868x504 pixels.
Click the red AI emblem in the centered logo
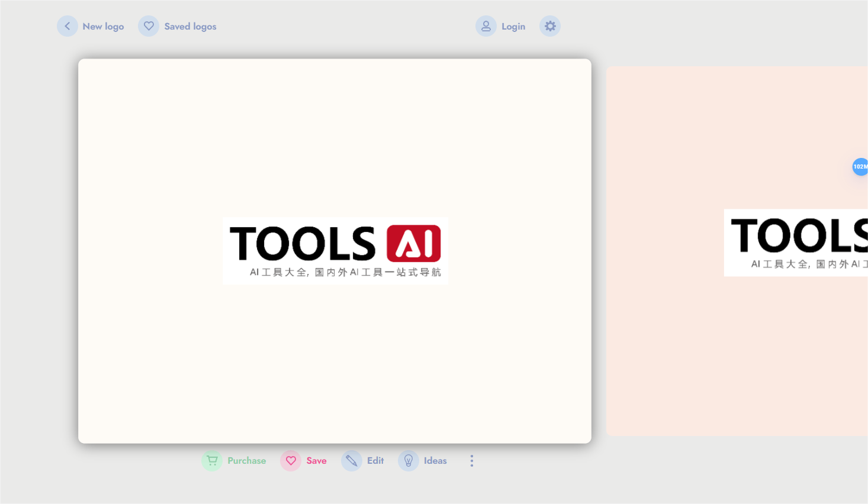pyautogui.click(x=413, y=243)
